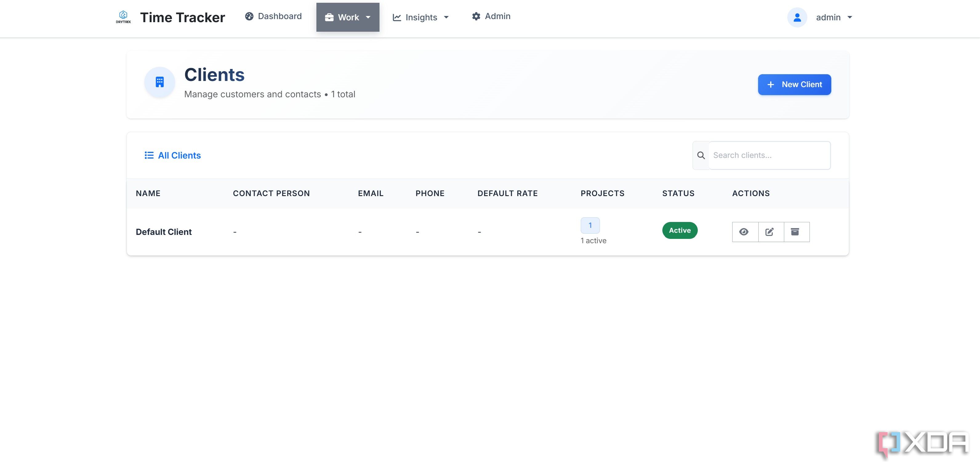
Task: Click the search magnifier icon
Action: tap(701, 155)
